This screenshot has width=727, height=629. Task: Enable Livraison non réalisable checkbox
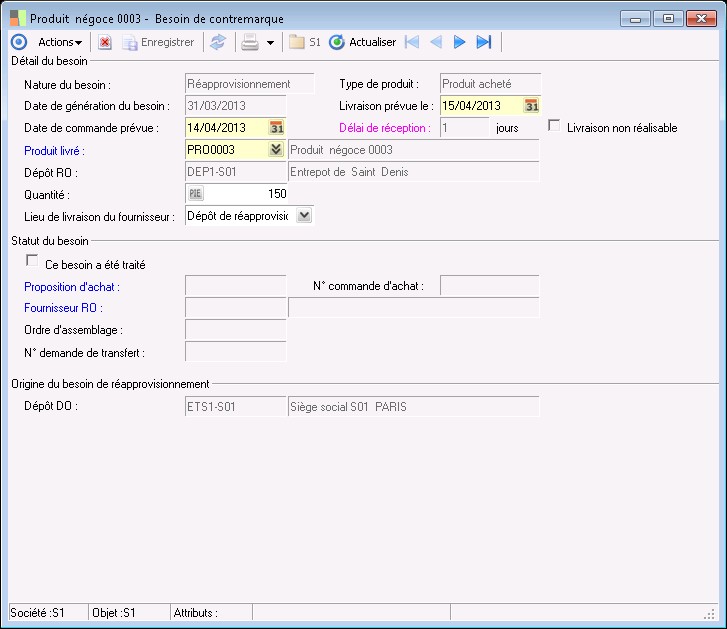555,127
